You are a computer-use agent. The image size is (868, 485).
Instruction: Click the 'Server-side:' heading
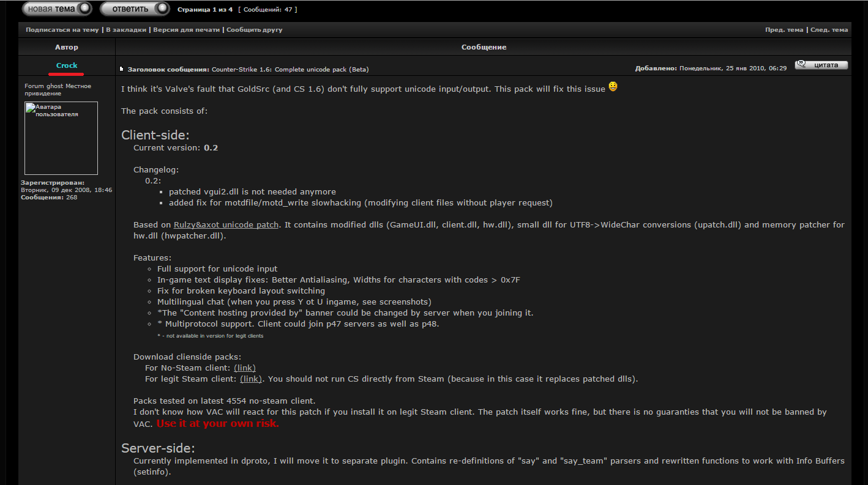(158, 448)
